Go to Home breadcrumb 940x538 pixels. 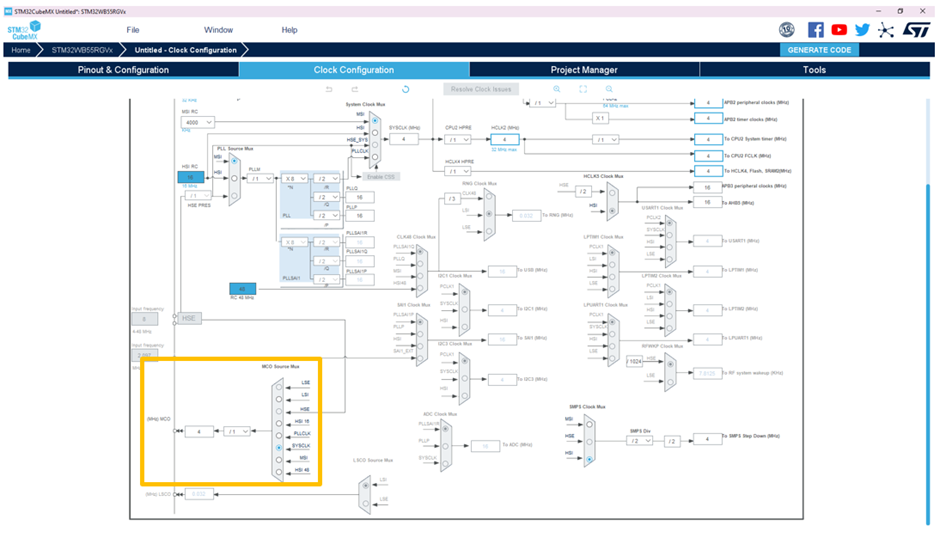coord(21,50)
